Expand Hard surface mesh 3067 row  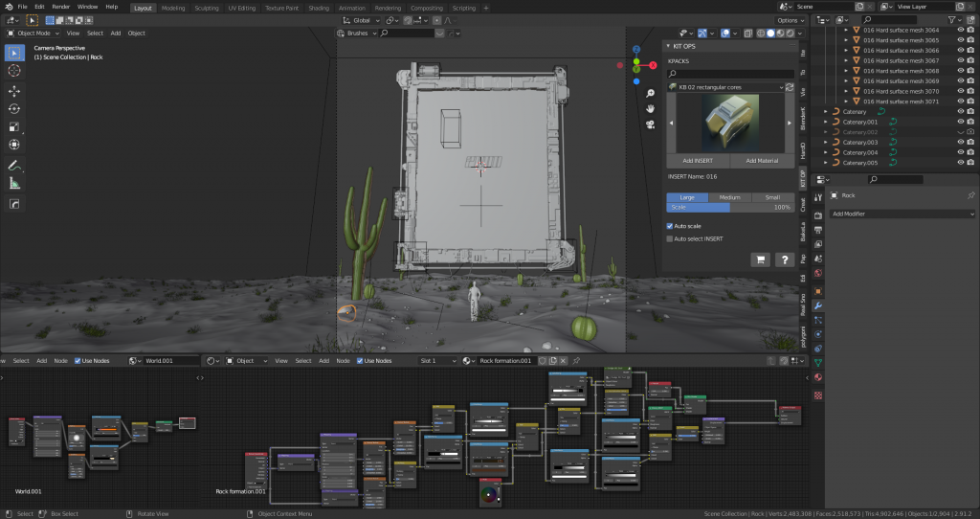(846, 60)
